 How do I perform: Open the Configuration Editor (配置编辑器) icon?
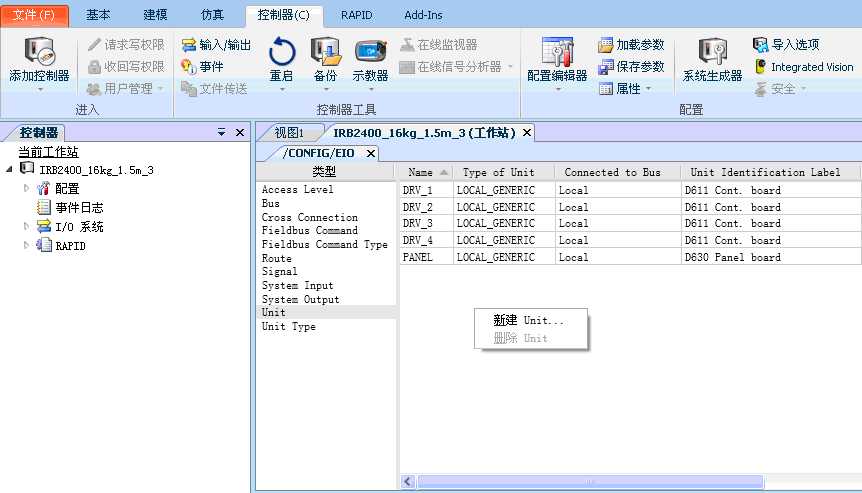[x=557, y=52]
